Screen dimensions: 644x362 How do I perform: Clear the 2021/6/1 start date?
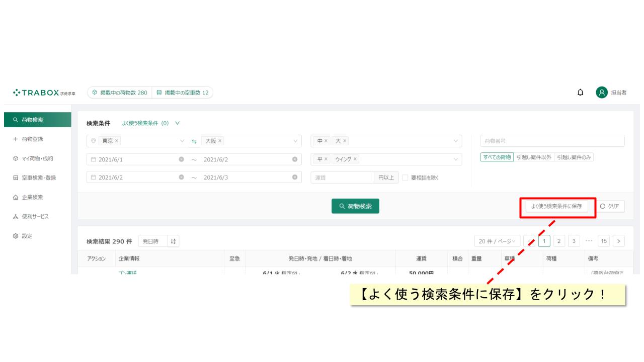pos(181,159)
